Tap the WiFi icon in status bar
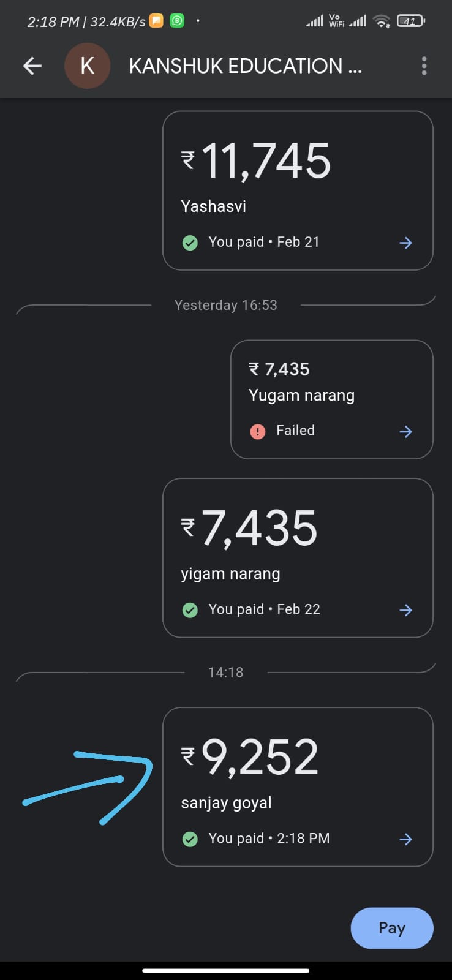 coord(382,21)
